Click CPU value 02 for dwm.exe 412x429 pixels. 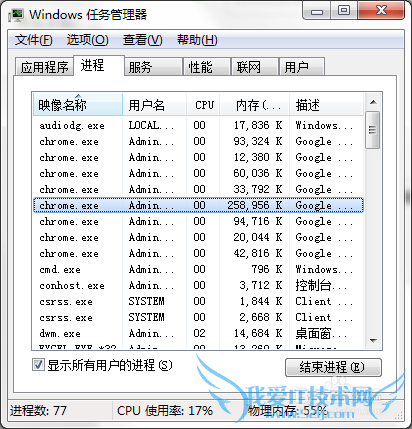tap(199, 333)
